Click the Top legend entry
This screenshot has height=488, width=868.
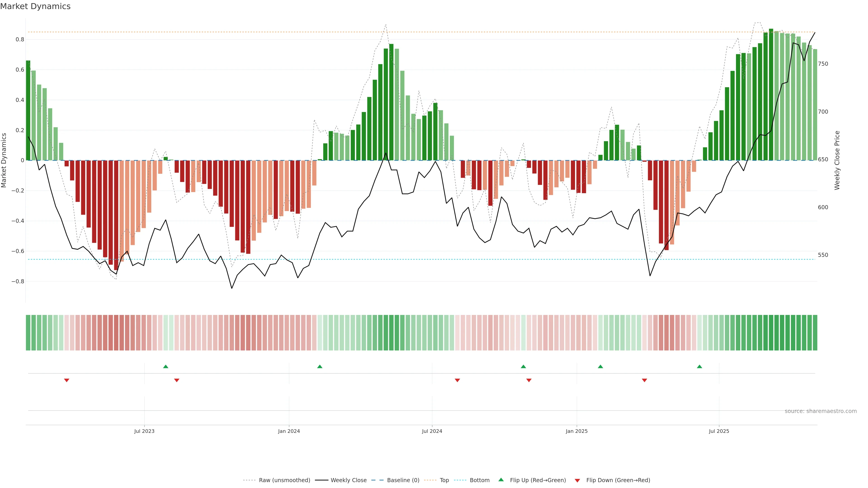444,480
